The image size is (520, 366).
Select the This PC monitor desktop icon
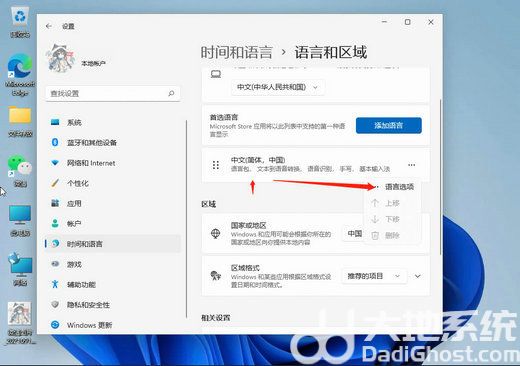click(20, 220)
